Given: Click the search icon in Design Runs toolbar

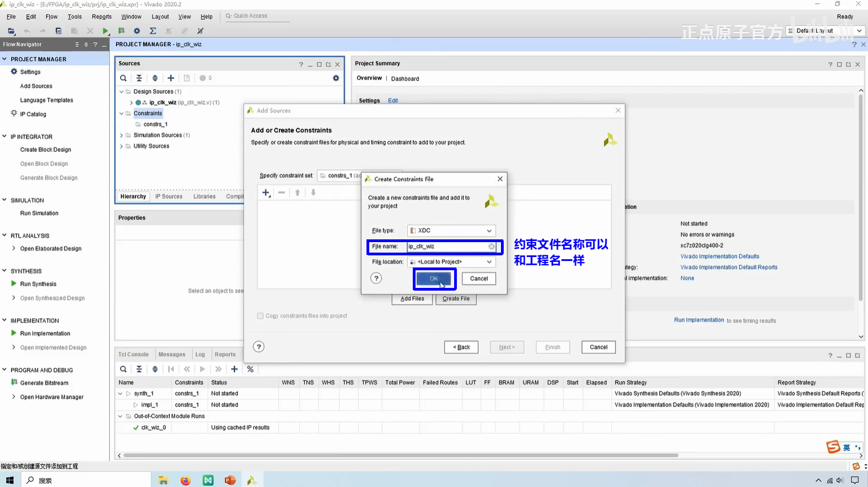Looking at the screenshot, I should click(x=123, y=369).
